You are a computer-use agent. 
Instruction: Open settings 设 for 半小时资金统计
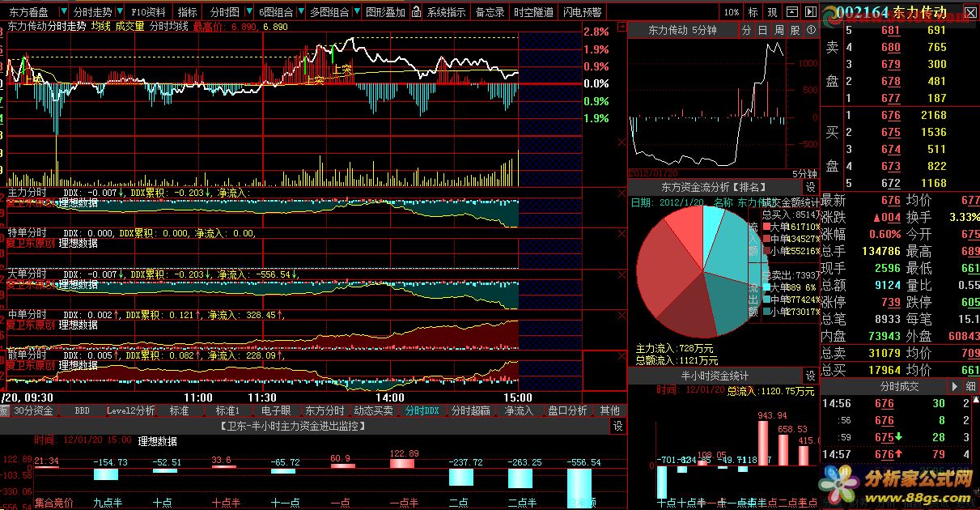click(x=810, y=376)
